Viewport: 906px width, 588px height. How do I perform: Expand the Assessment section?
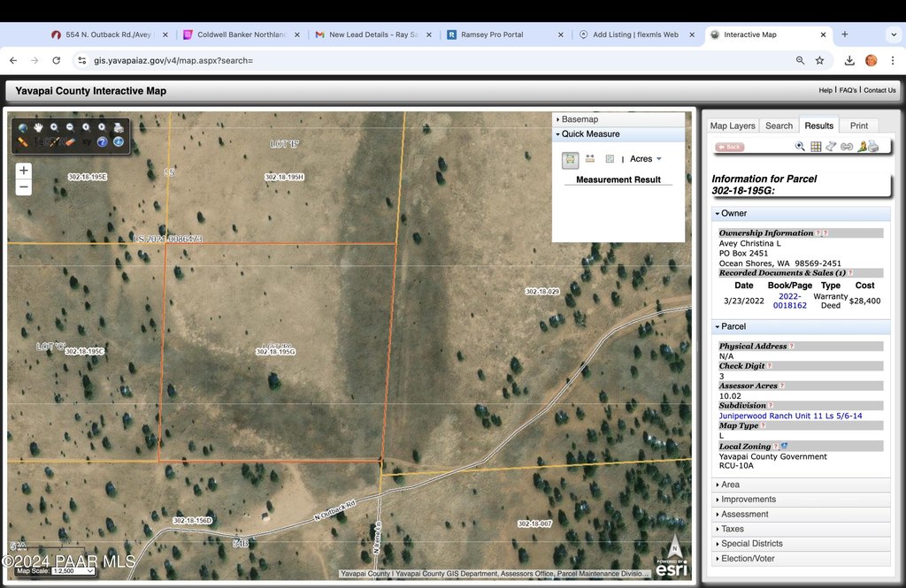pos(744,514)
